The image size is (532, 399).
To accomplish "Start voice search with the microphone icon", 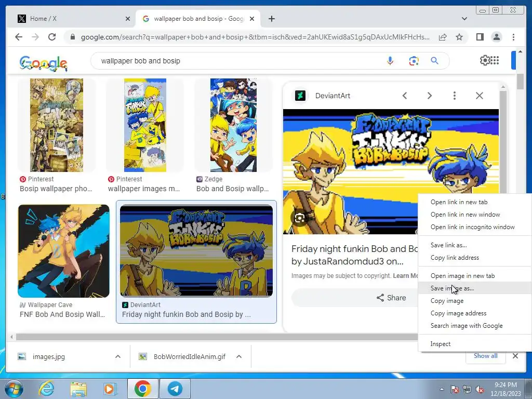I will (390, 61).
